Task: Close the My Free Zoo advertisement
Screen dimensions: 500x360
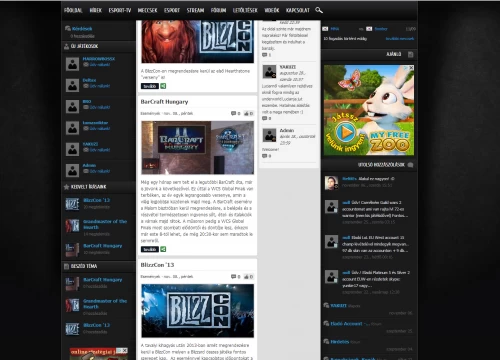Action: 411,67
